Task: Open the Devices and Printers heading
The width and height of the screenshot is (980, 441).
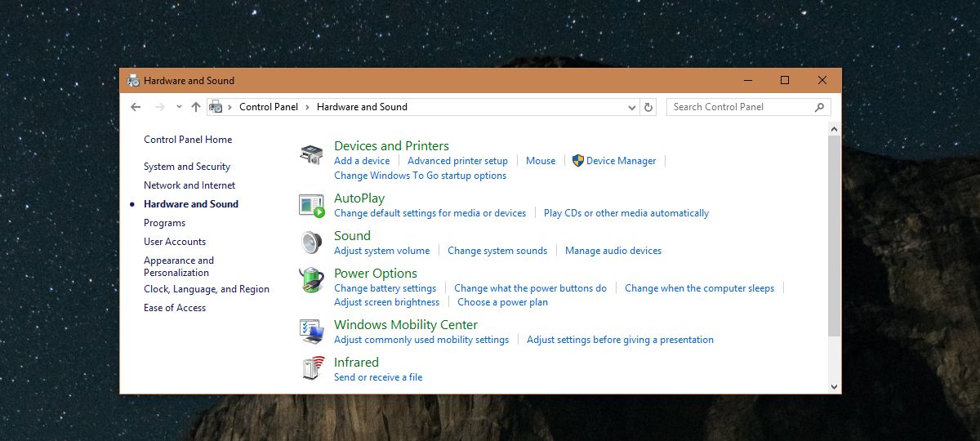Action: pos(391,146)
